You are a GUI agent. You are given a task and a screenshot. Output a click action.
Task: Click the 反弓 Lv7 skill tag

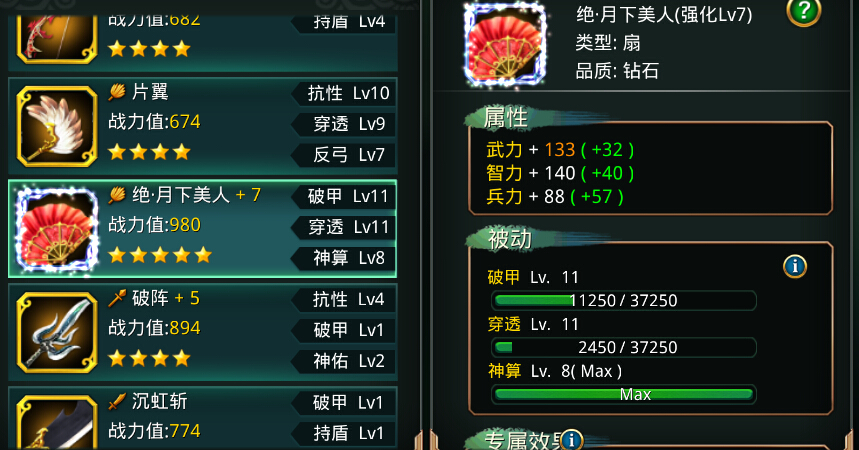tap(345, 155)
